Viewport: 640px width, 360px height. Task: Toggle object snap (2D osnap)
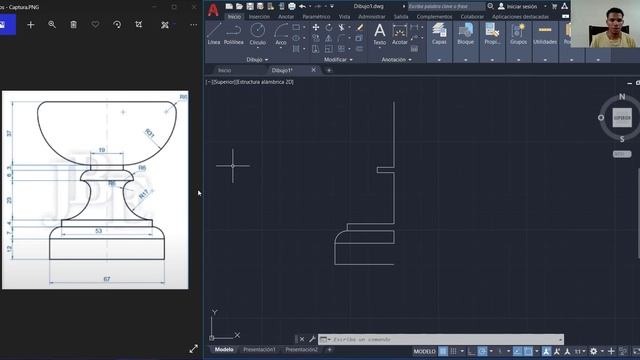pos(528,351)
